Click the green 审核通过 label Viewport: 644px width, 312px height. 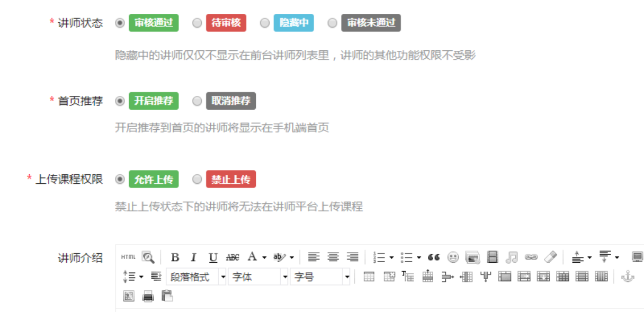pyautogui.click(x=154, y=23)
